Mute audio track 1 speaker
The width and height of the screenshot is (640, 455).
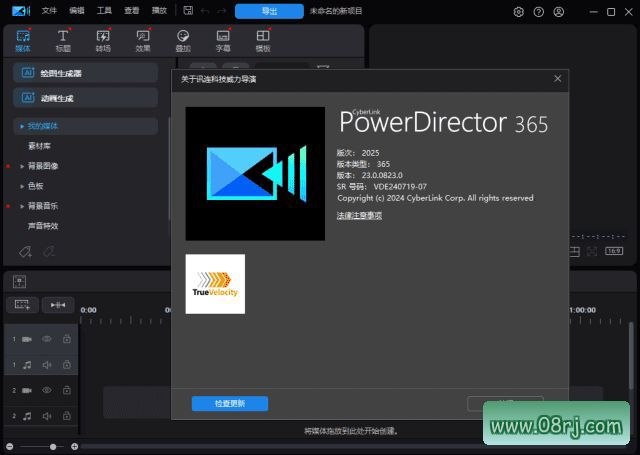pos(47,365)
